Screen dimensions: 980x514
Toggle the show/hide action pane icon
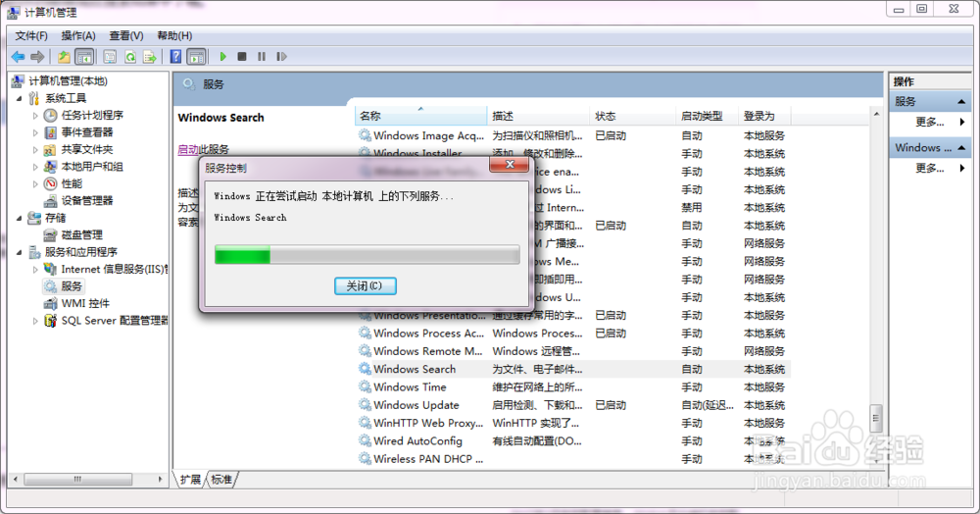[196, 57]
